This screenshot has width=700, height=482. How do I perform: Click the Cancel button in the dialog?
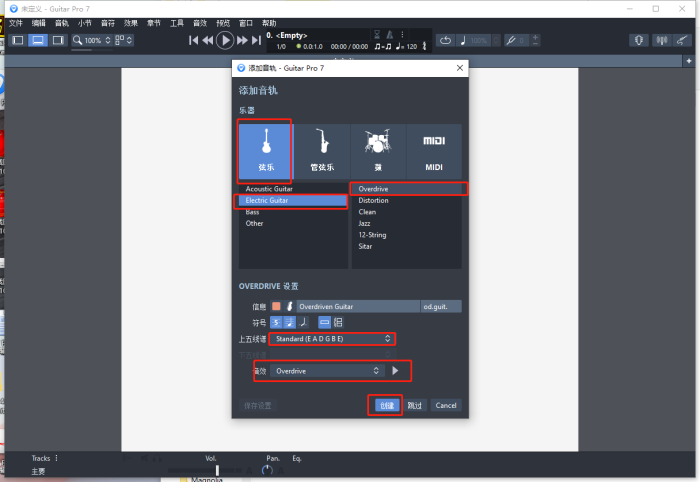click(446, 405)
